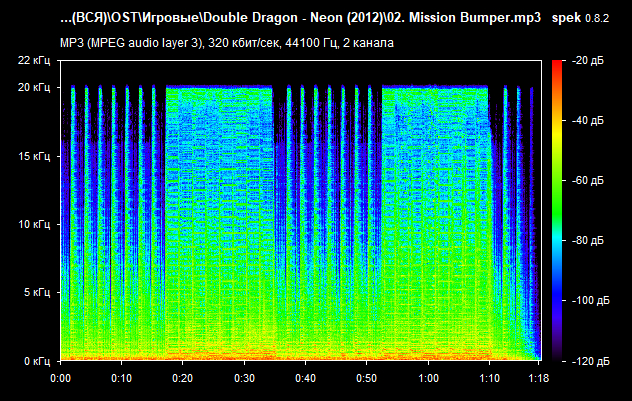Click the 22 кГц frequency label

(x=34, y=60)
